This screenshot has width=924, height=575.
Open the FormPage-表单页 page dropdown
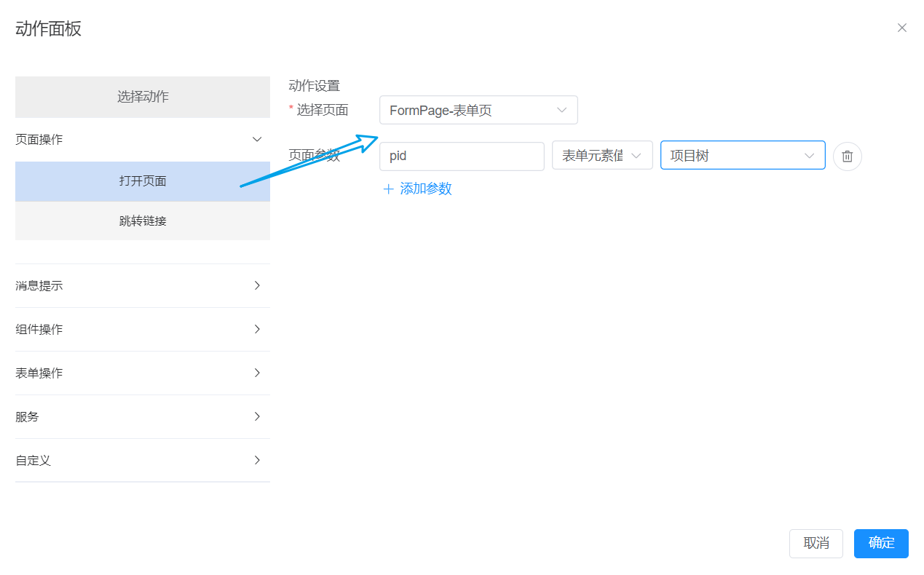(478, 110)
